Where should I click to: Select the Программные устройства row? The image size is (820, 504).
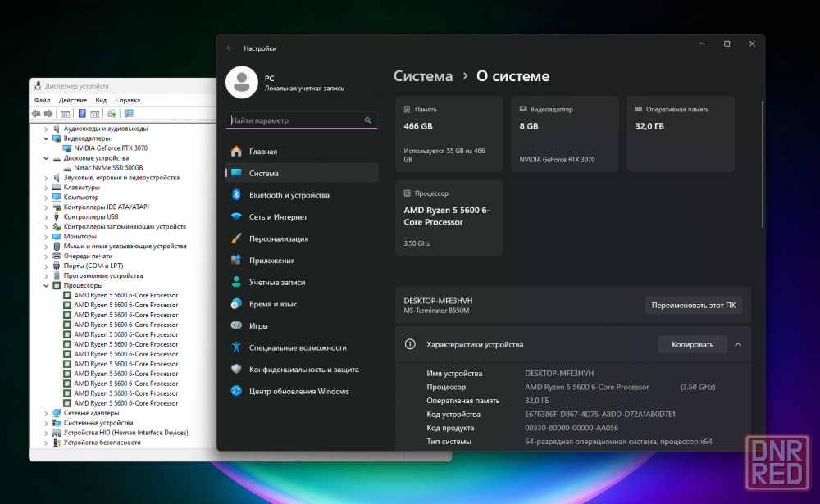click(103, 276)
